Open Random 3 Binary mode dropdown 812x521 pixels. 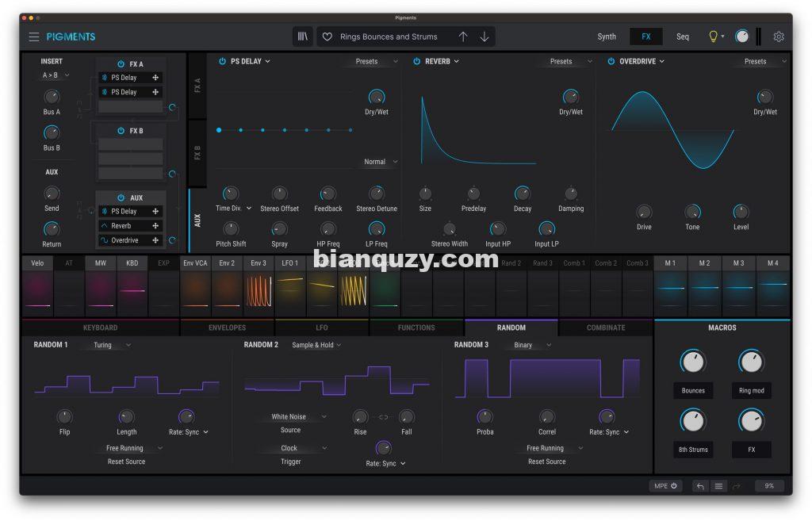(532, 345)
